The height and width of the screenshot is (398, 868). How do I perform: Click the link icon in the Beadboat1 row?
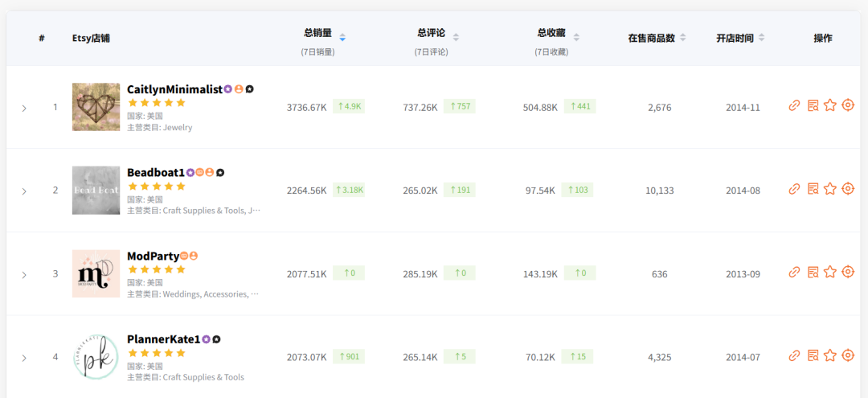coord(794,189)
